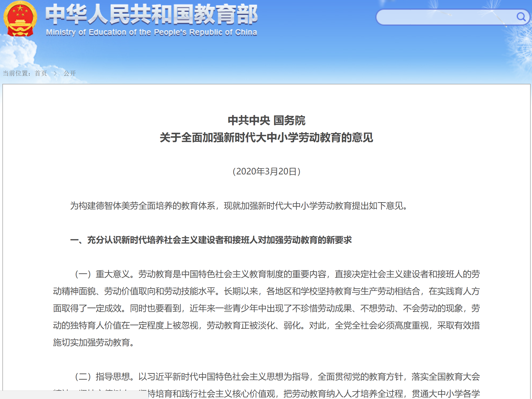Click the national emblem logo
Screen dimensions: 532x399
point(20,19)
